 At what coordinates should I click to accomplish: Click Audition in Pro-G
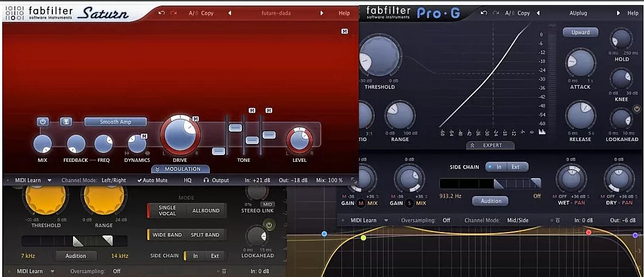(x=491, y=201)
